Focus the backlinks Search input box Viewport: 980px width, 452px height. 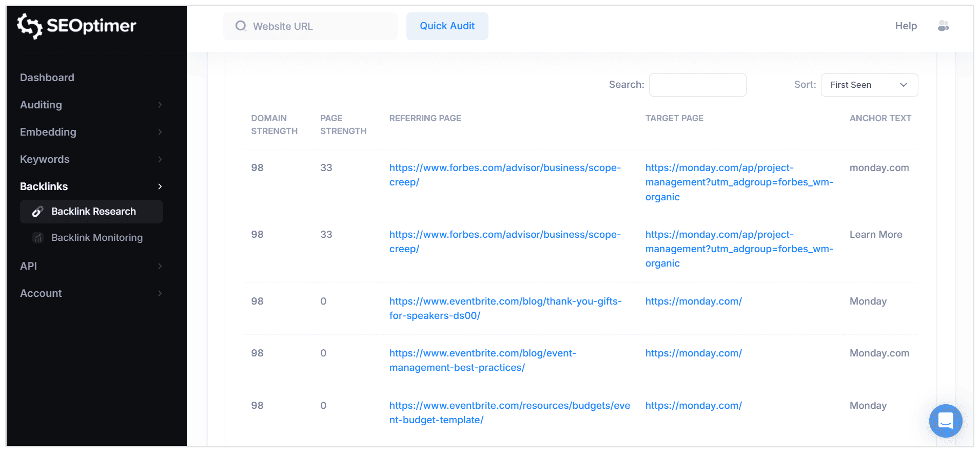(x=697, y=85)
